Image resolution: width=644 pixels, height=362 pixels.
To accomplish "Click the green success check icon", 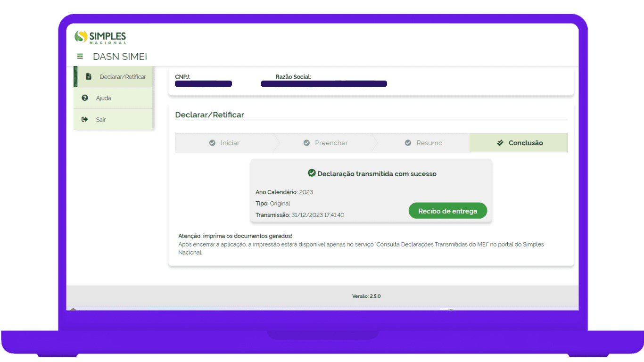I will [311, 173].
